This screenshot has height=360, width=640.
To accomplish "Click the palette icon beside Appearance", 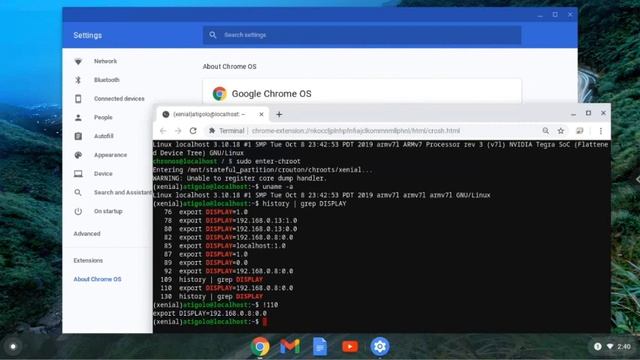I will 78,155.
